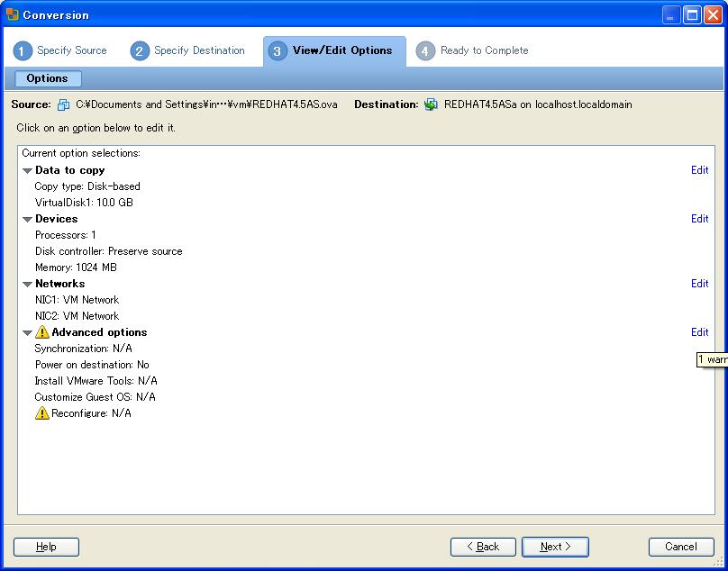Open Help for this wizard

click(46, 547)
